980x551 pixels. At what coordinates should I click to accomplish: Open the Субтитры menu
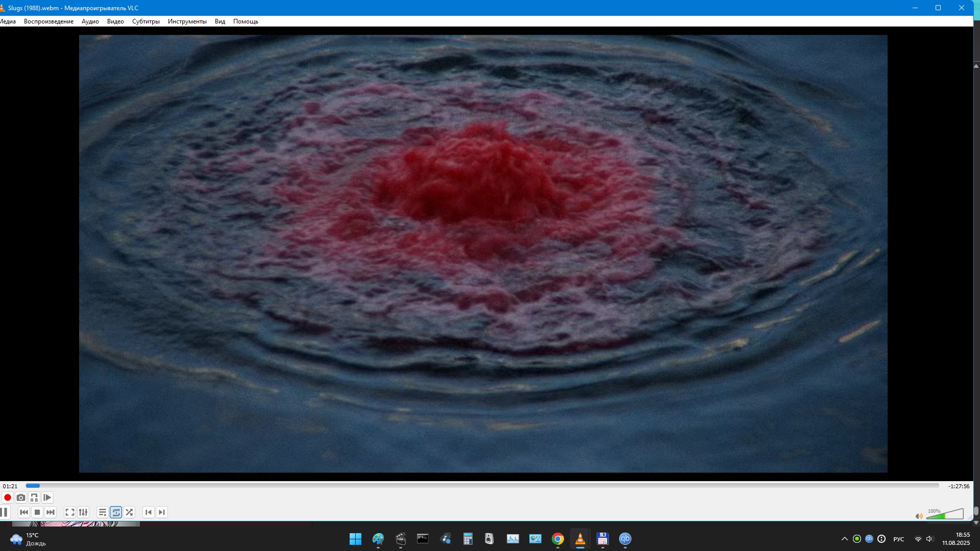146,21
